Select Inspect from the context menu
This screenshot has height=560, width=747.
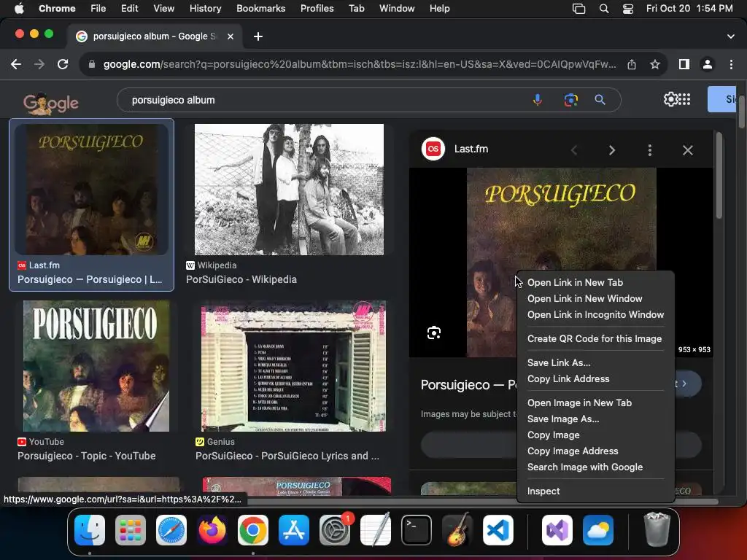543,491
